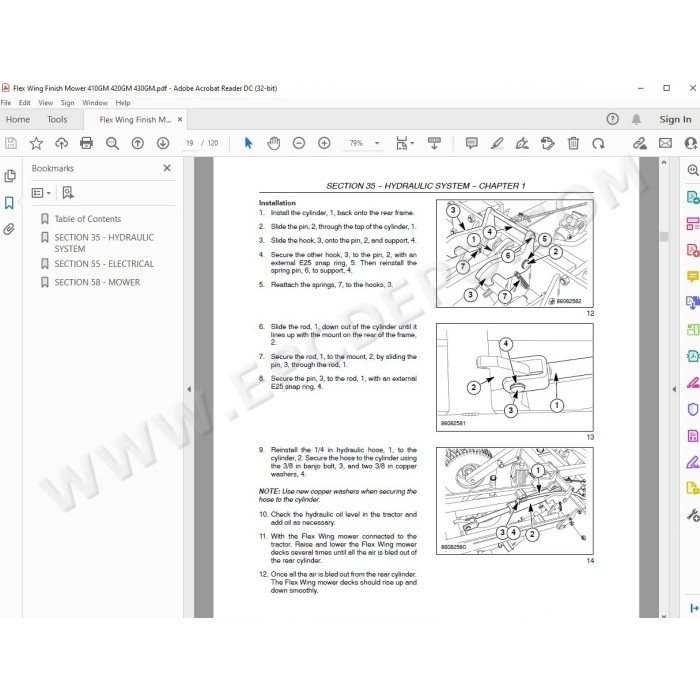
Task: Show page thumbnails panel
Action: pyautogui.click(x=10, y=176)
